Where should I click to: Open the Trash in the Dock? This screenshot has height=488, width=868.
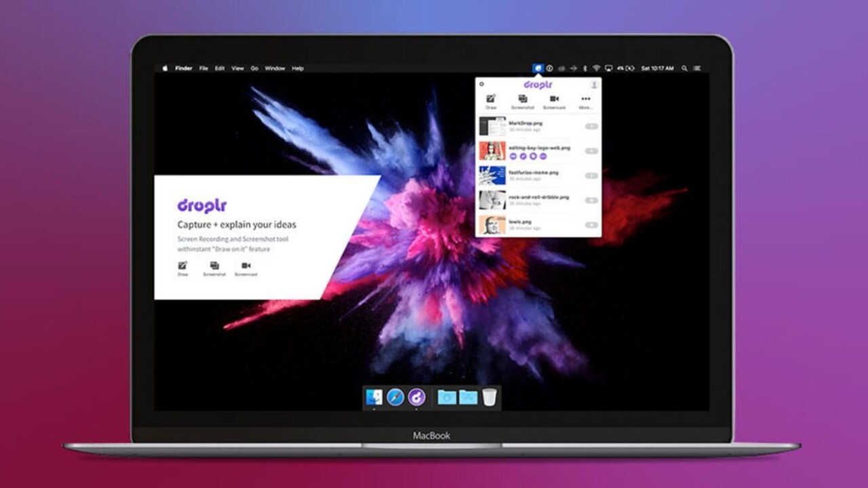click(490, 397)
